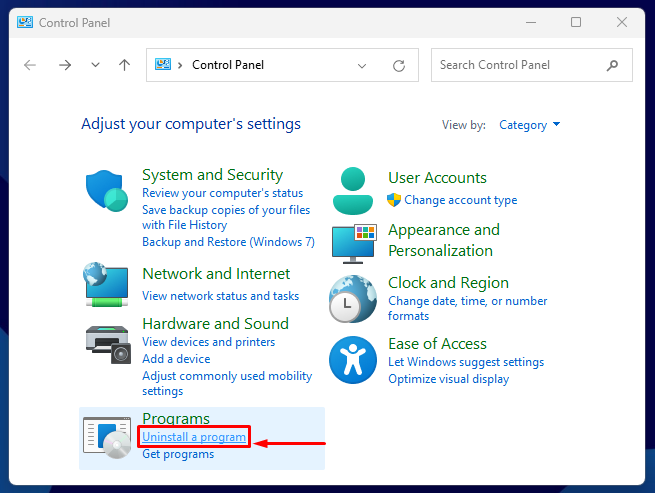Click the Network and Internet globe icon
Image resolution: width=655 pixels, height=493 pixels.
click(106, 285)
